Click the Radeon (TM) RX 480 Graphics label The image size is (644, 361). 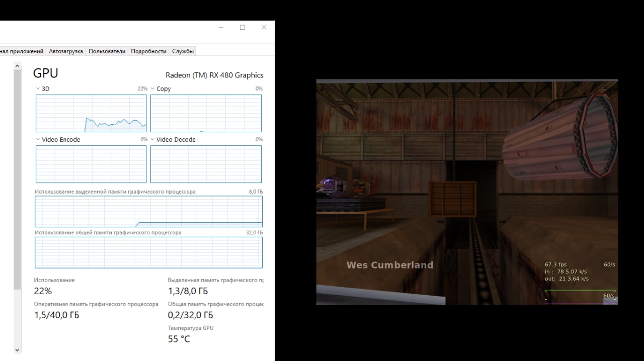click(214, 75)
